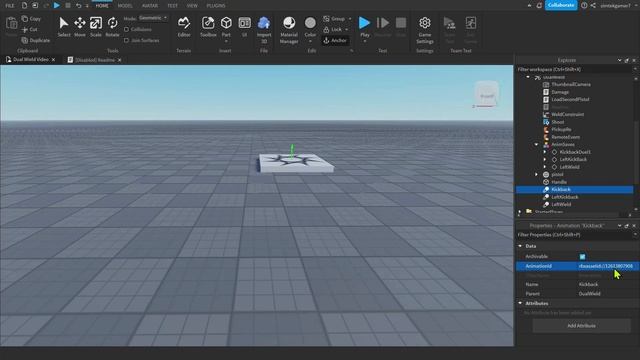Open the Part dropdown arrow

click(226, 42)
